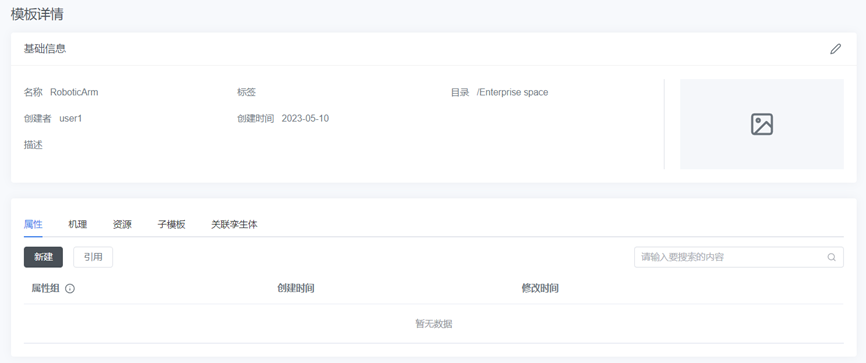Click the 新建 button
Viewport: 866px width, 363px height.
(44, 257)
